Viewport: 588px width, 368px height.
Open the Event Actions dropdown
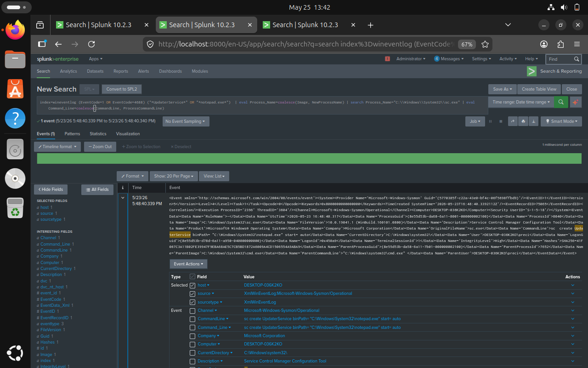pos(188,264)
